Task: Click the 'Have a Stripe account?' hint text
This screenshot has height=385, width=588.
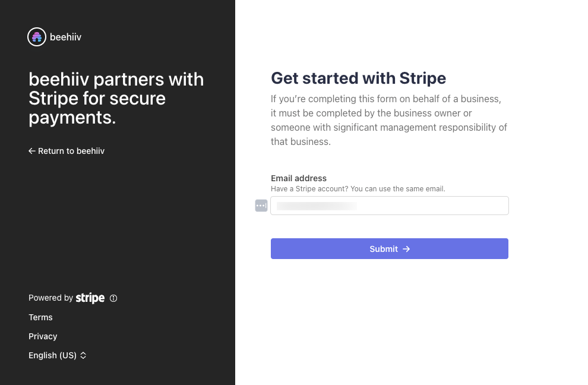Action: pos(358,189)
